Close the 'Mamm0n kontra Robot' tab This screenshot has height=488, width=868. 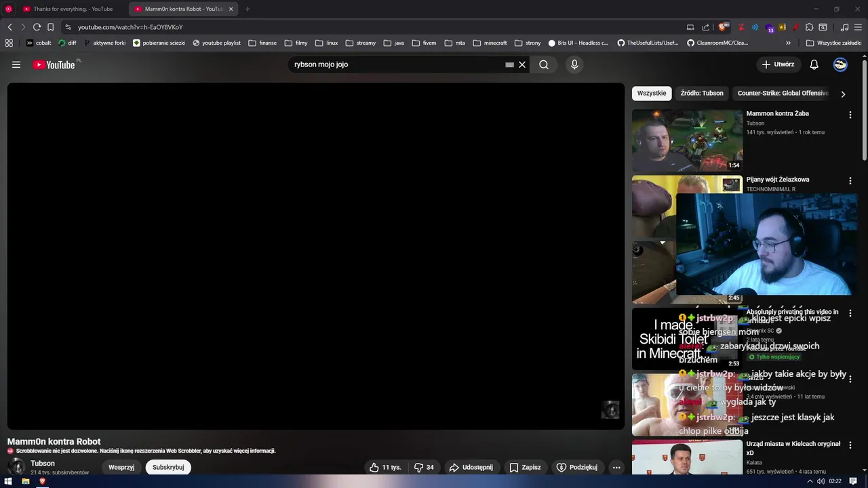pos(231,9)
